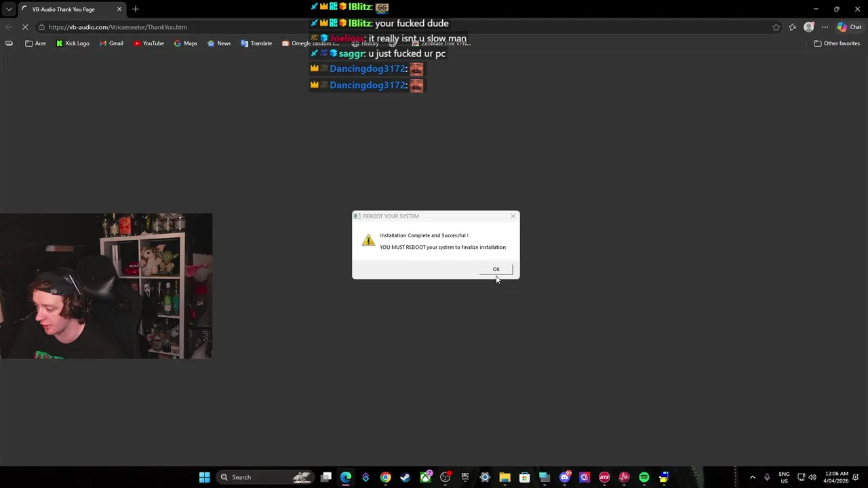Open the tab actions menu dropdown
868x488 pixels.
pos(8,9)
